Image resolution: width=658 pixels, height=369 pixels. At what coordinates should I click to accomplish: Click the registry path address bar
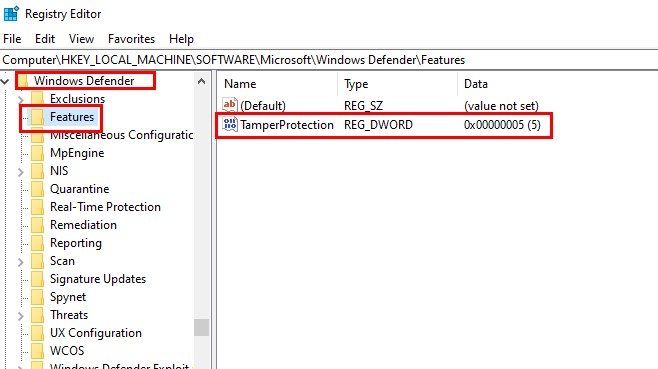(329, 60)
